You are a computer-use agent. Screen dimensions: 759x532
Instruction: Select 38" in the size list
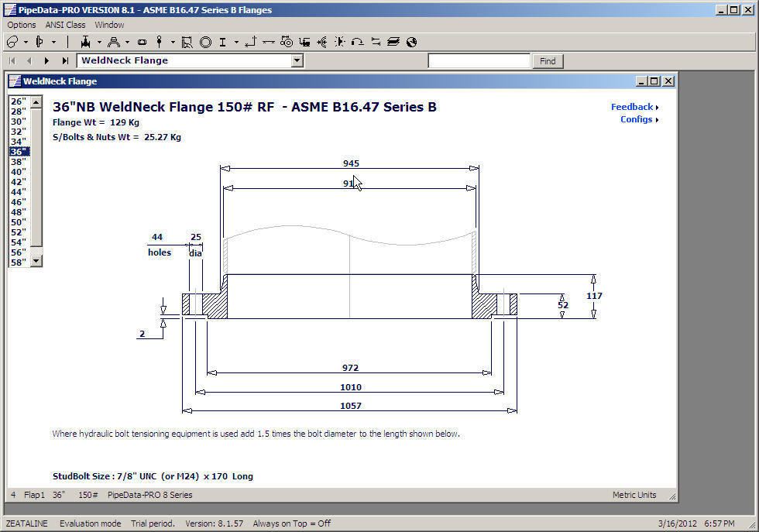(19, 162)
